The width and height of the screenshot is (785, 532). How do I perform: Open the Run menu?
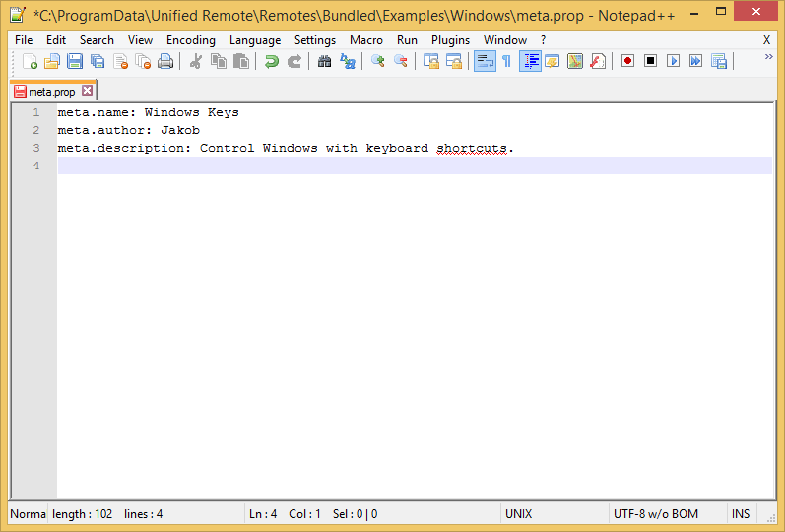(x=407, y=40)
